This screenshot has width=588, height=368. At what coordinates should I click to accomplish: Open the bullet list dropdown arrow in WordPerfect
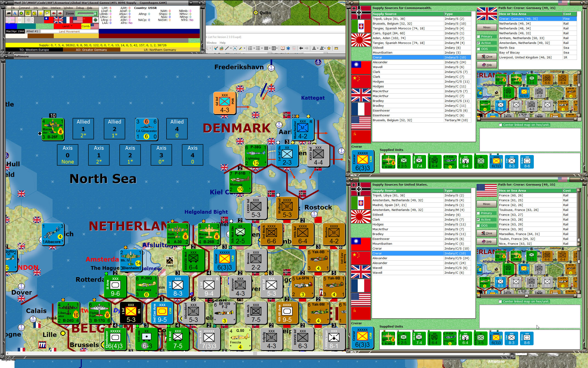pyautogui.click(x=262, y=48)
